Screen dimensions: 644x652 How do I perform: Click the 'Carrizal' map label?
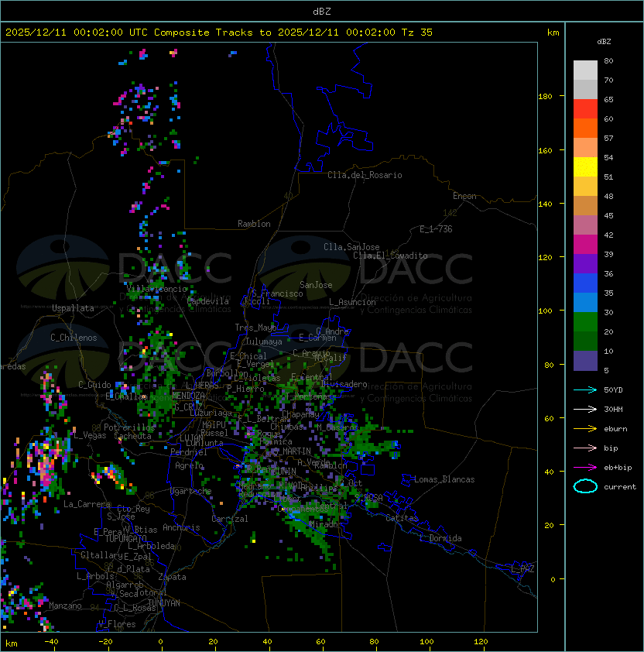[x=229, y=519]
